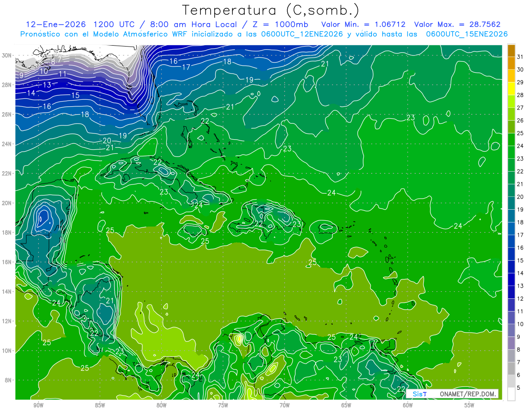Click the '90W' longitude axis label

pos(38,405)
